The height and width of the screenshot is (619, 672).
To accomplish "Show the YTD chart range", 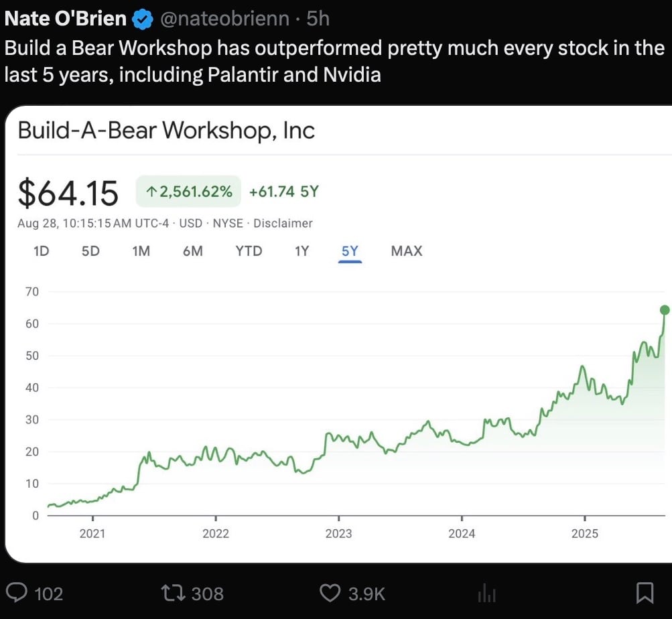I will click(249, 251).
